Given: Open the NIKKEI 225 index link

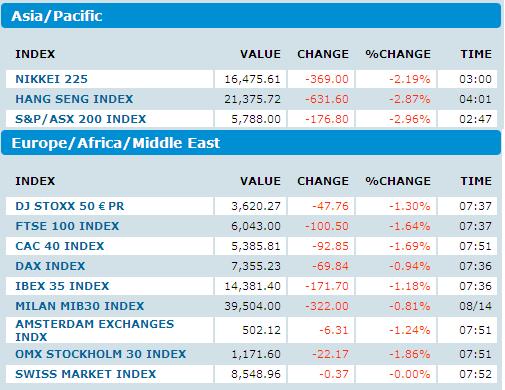Looking at the screenshot, I should [x=51, y=79].
